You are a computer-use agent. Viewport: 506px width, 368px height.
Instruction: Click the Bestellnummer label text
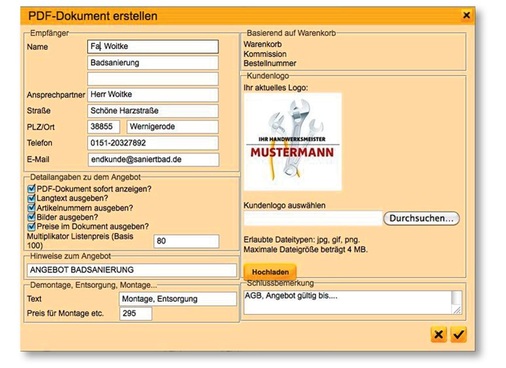point(270,63)
